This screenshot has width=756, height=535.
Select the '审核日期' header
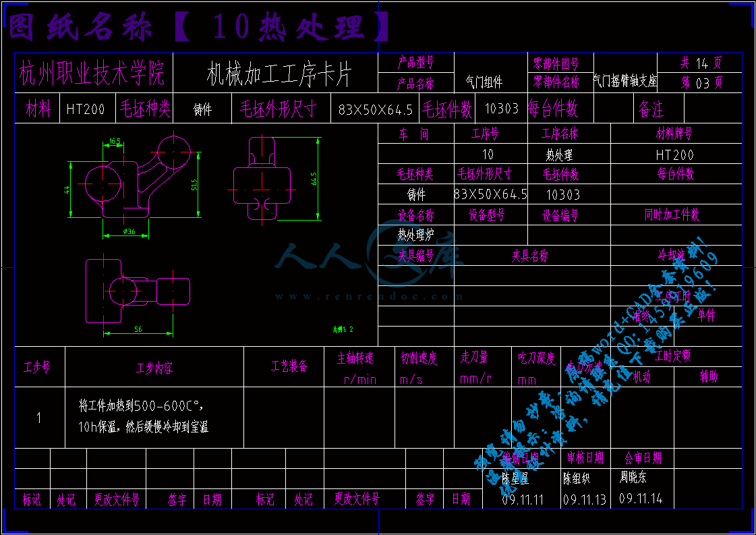pos(585,457)
